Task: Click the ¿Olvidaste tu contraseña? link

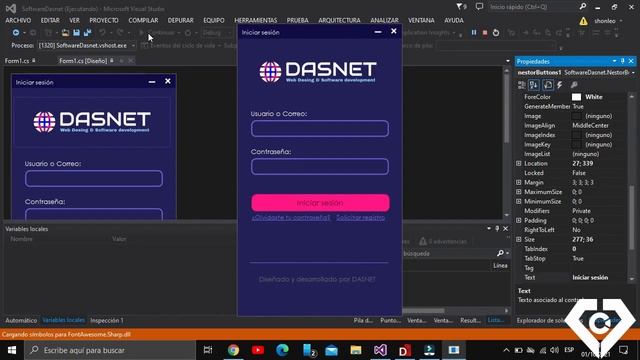Action: (x=291, y=218)
